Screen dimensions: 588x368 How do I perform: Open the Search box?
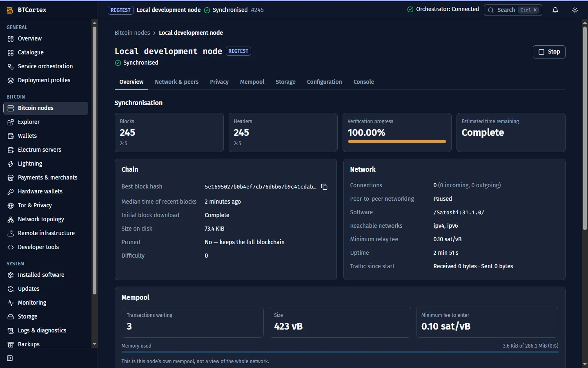513,10
